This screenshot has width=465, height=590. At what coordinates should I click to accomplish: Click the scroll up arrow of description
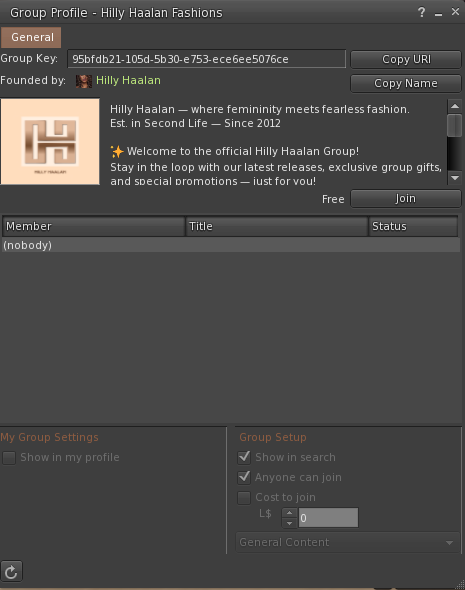click(455, 106)
